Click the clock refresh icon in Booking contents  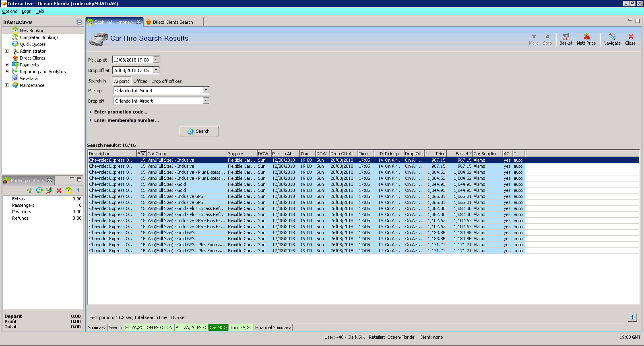click(x=39, y=190)
